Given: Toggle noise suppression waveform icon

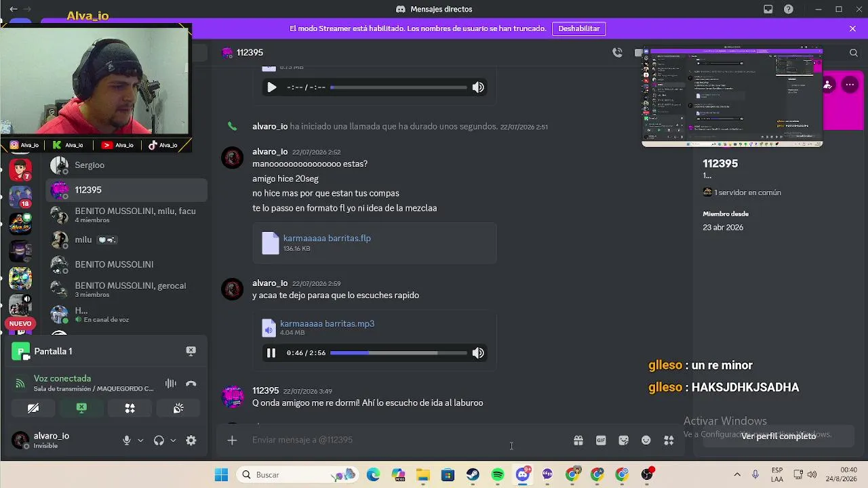Looking at the screenshot, I should (x=170, y=384).
